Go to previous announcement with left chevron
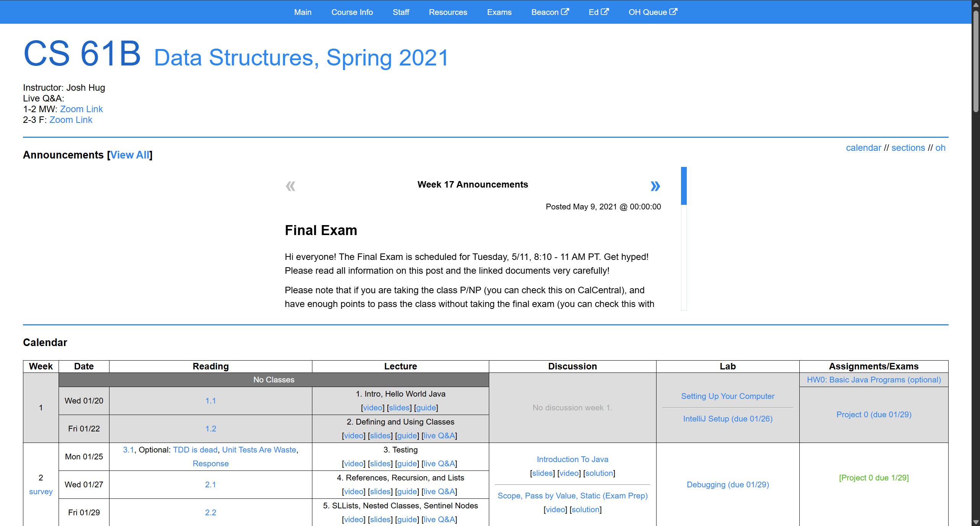The image size is (980, 526). (x=291, y=186)
